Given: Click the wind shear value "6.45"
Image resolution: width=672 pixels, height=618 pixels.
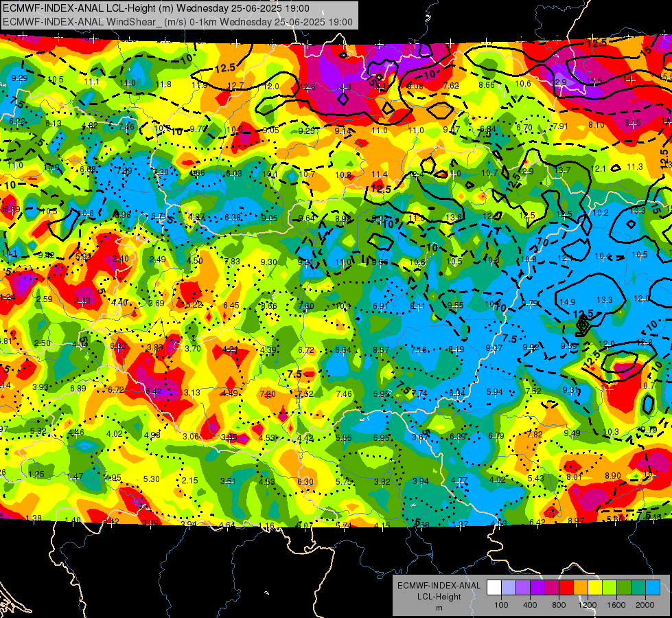Looking at the screenshot, I should pyautogui.click(x=231, y=306).
